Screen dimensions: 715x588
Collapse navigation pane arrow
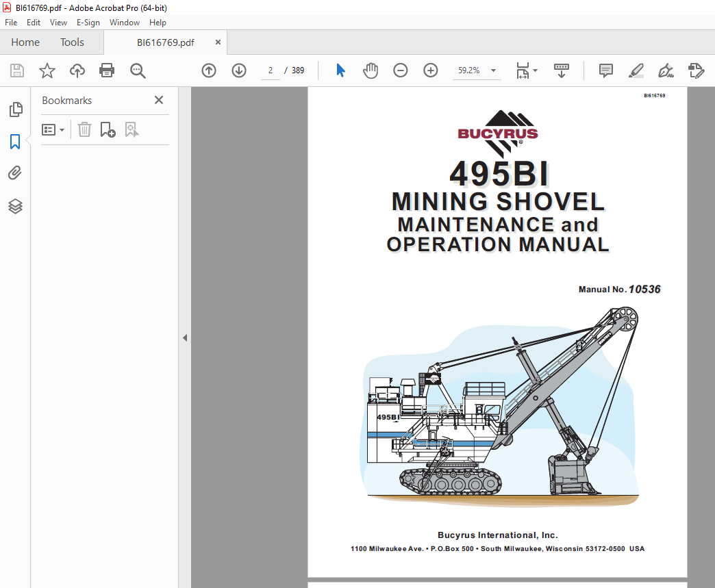point(185,337)
